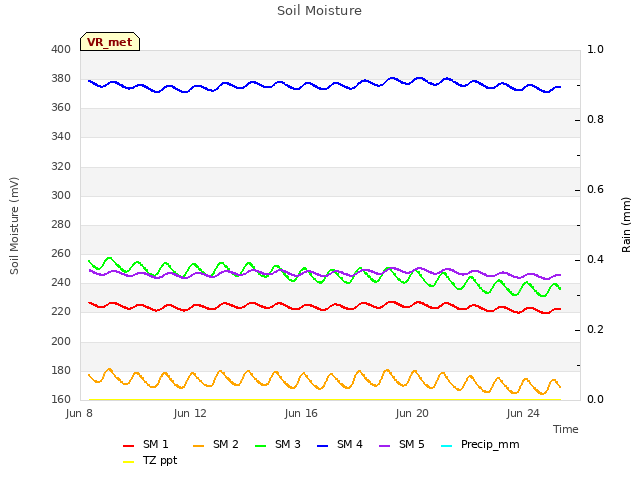This screenshot has height=480, width=640.
Task: Click the VR_met annotation label
Action: point(110,42)
